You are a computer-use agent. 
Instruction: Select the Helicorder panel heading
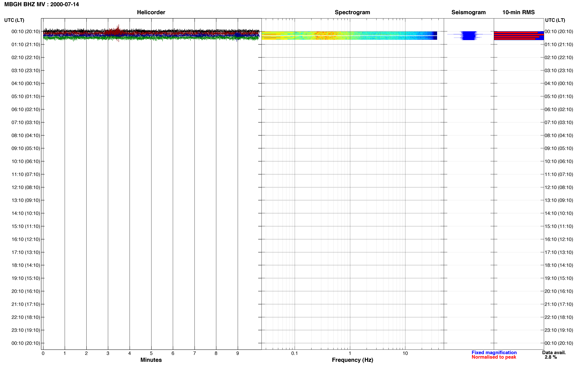[151, 12]
